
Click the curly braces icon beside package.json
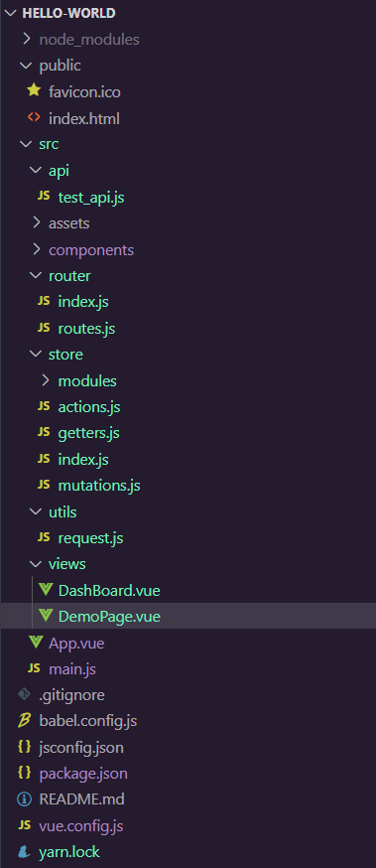(25, 773)
